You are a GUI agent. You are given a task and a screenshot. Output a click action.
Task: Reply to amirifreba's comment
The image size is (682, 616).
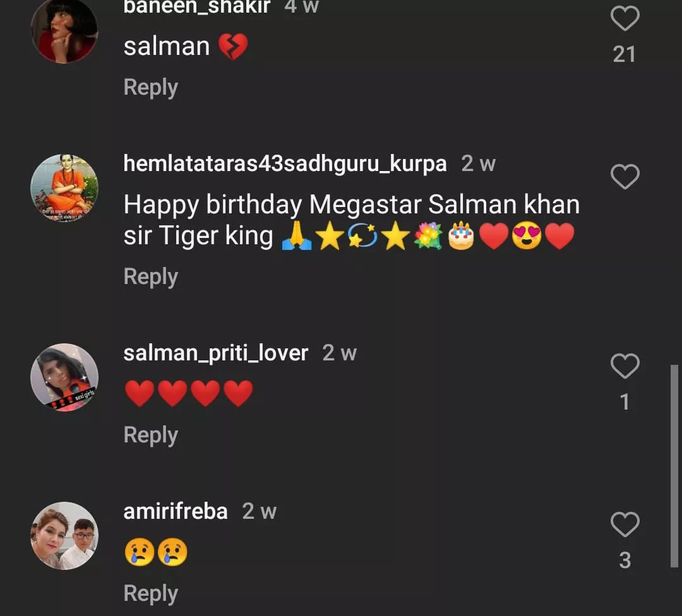[x=150, y=593]
